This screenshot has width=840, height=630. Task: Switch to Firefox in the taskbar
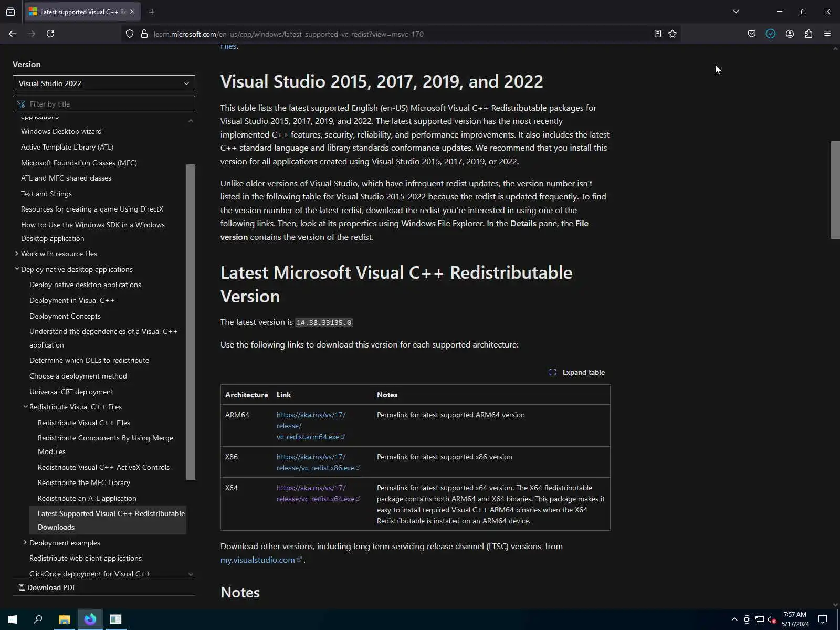pyautogui.click(x=90, y=619)
